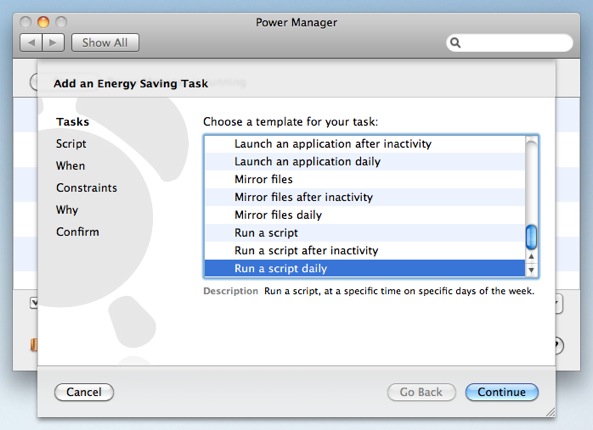Viewport: 593px width, 430px height.
Task: Click the scroll down arrow of template list
Action: pyautogui.click(x=531, y=270)
